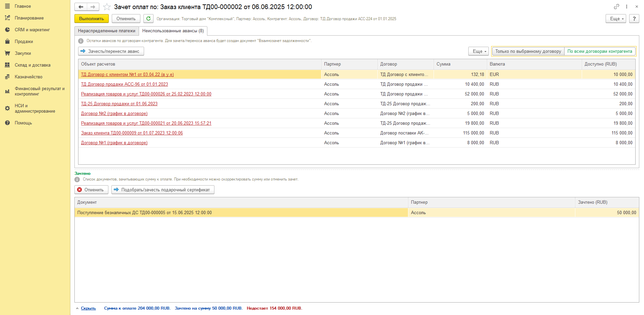644x315 pixels.
Task: Go forward with the right arrow button
Action: click(93, 7)
